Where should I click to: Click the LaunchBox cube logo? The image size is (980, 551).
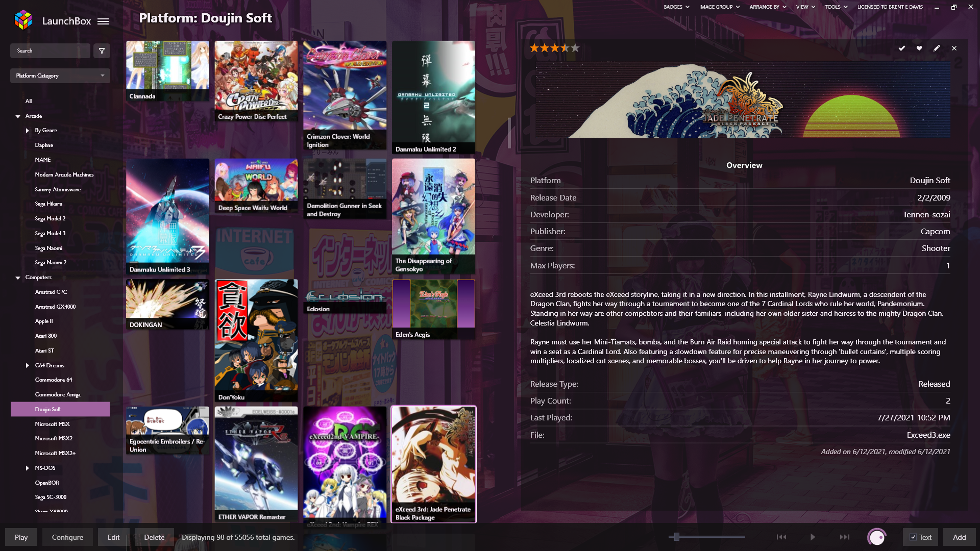[x=23, y=20]
